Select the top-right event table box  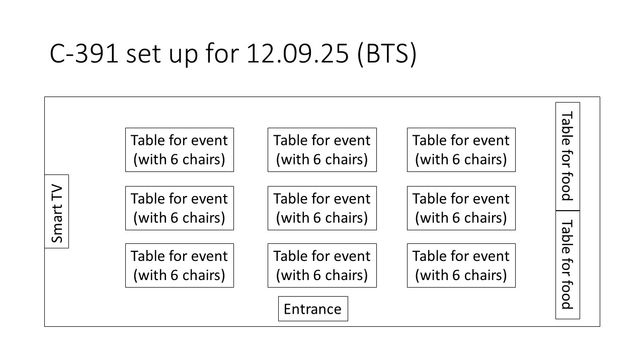[x=461, y=150]
